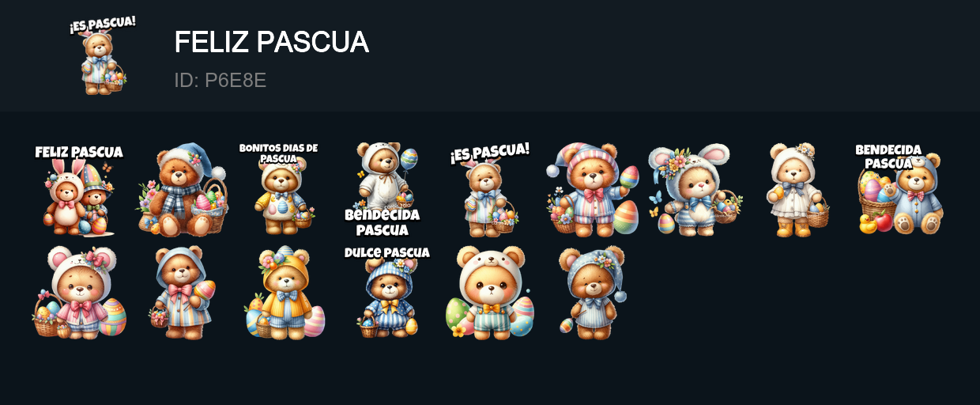Image resolution: width=980 pixels, height=405 pixels.
Task: Select the blue-hooded bear holding an egg
Action: [182, 293]
